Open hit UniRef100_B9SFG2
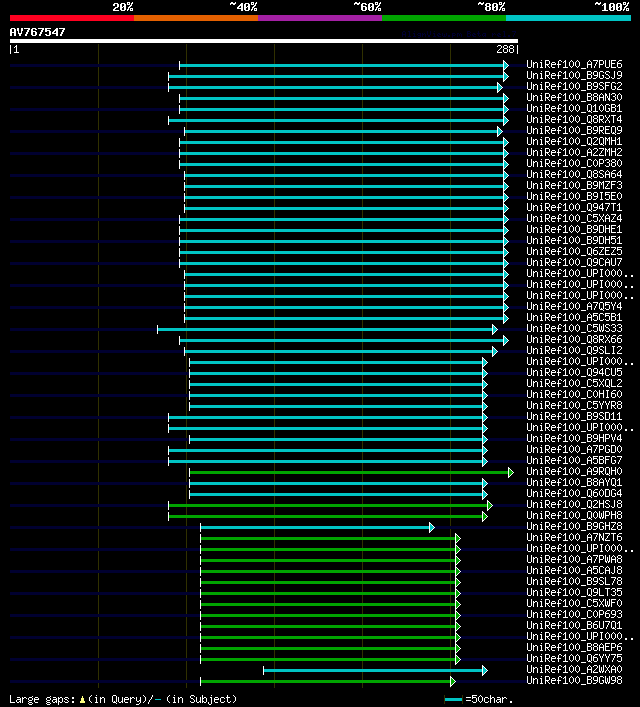 point(574,86)
